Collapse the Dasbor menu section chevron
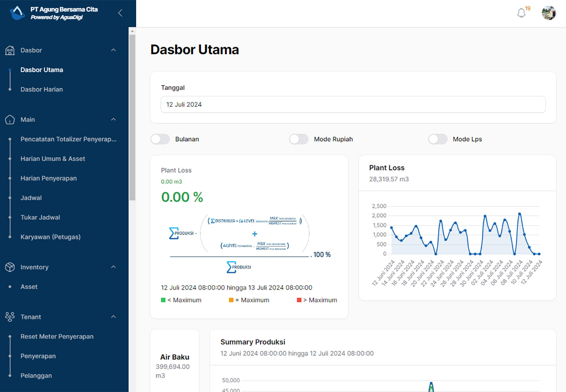The image size is (566, 392). click(x=113, y=50)
